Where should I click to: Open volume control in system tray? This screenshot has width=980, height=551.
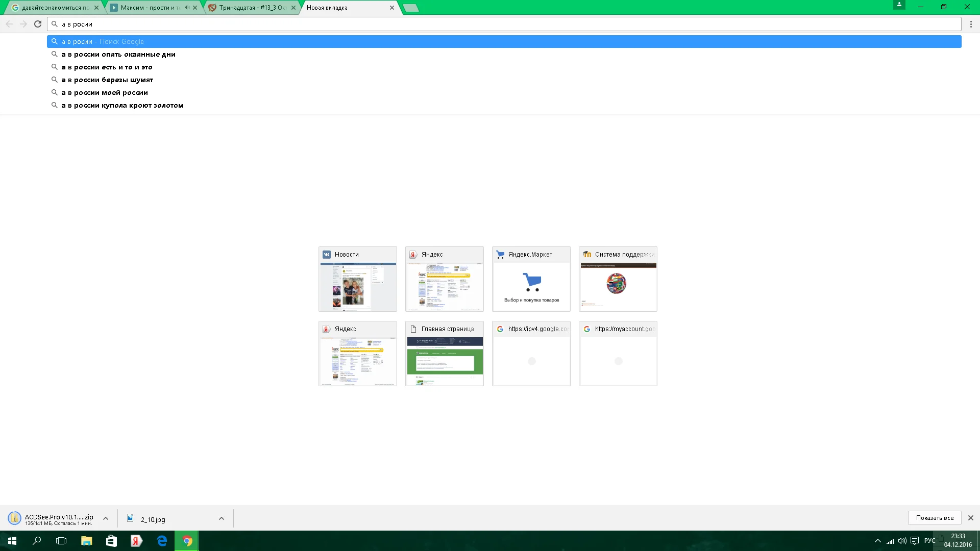pos(902,541)
